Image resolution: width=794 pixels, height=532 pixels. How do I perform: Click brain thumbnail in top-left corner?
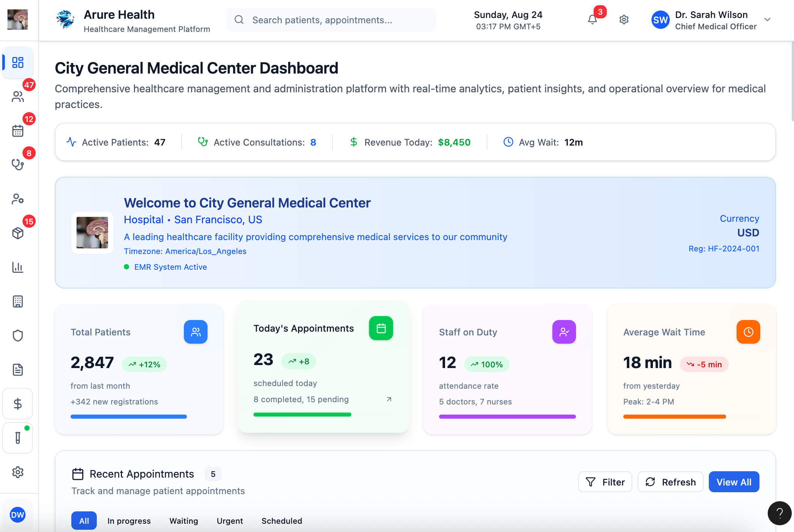pyautogui.click(x=18, y=20)
